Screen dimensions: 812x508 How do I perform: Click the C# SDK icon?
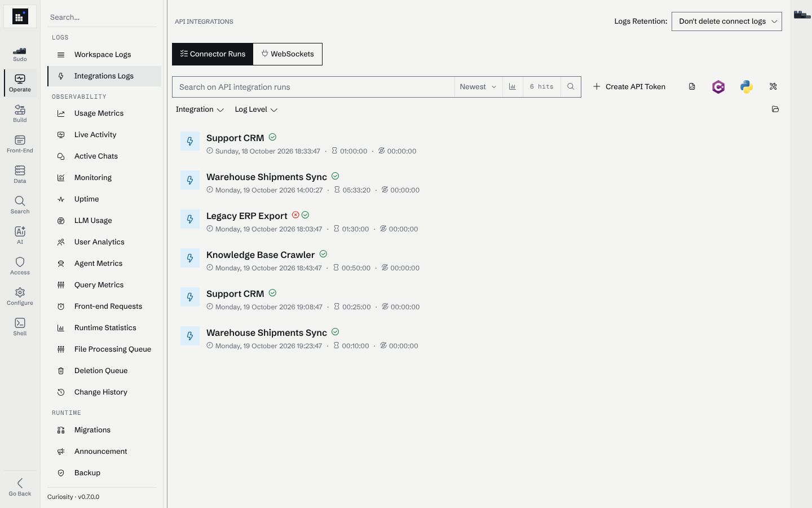point(718,87)
